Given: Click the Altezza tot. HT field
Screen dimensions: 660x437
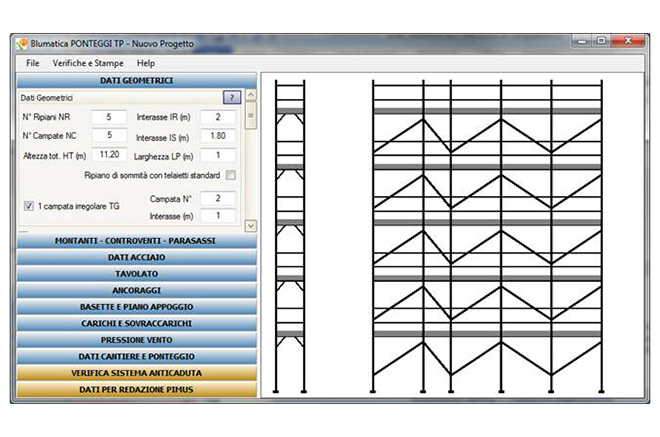Looking at the screenshot, I should tap(109, 155).
